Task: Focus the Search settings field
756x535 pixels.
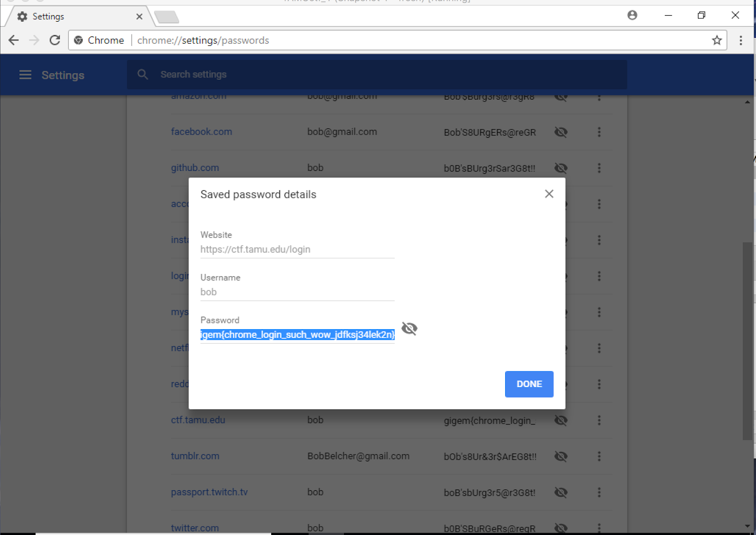Action: pos(377,74)
